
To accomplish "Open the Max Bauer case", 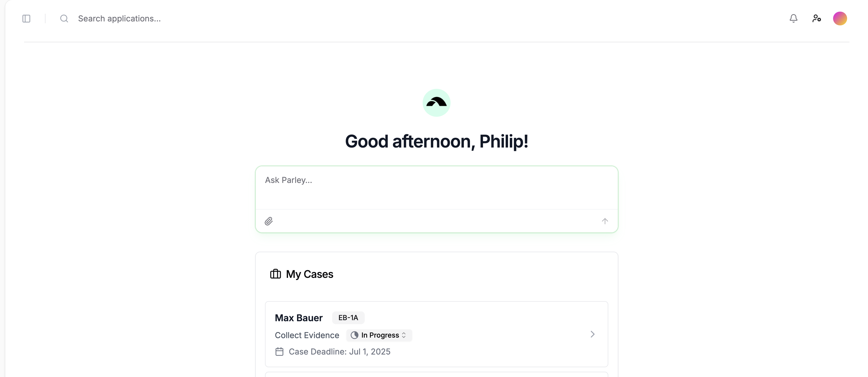I will pyautogui.click(x=299, y=318).
